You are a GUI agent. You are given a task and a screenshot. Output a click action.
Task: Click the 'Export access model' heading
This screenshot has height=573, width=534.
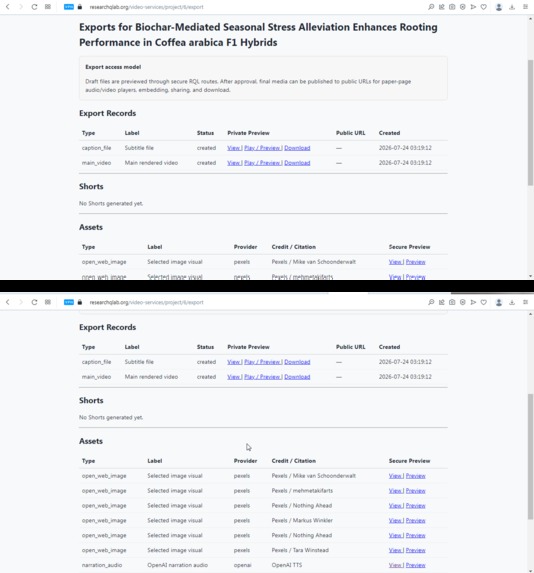click(x=113, y=67)
